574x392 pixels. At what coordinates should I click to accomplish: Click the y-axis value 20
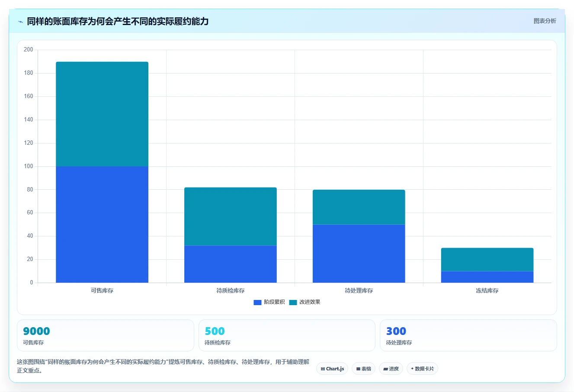30,259
